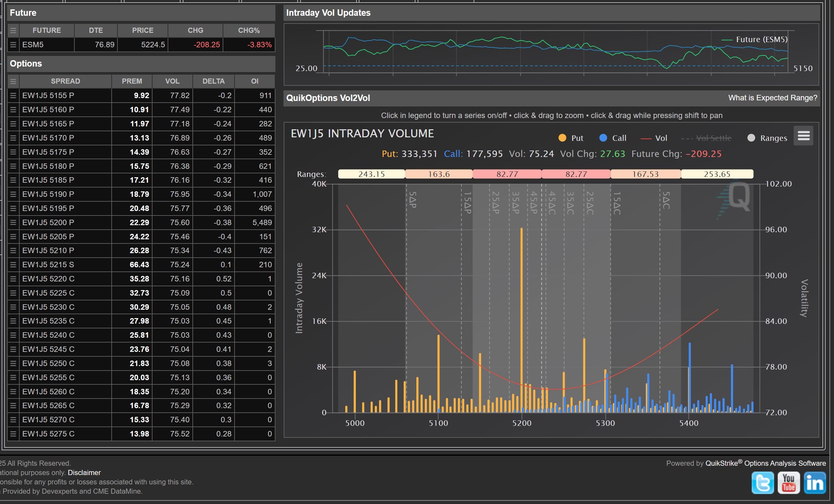Open row menu for EW1J5 5190 P

[13, 194]
